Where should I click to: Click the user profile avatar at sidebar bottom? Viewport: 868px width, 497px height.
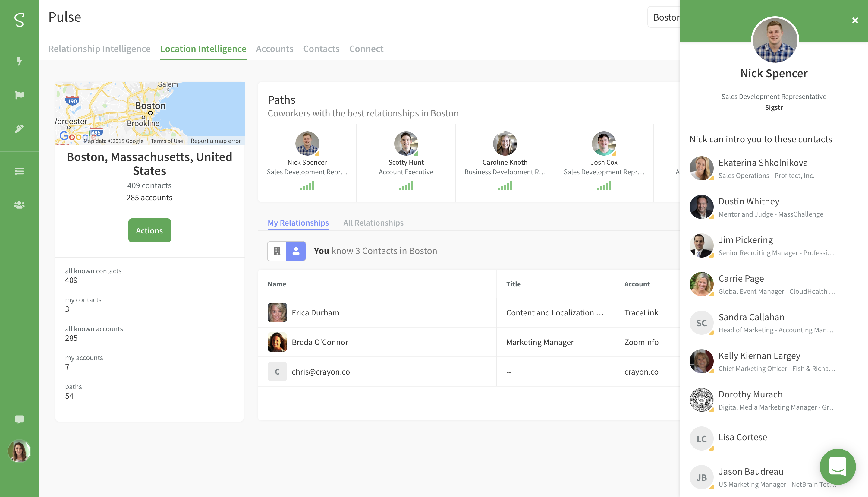[19, 451]
